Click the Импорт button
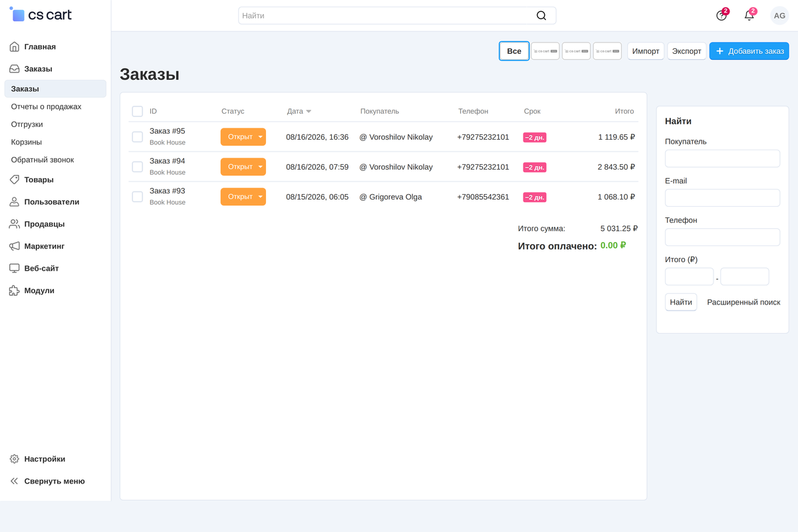 [646, 51]
